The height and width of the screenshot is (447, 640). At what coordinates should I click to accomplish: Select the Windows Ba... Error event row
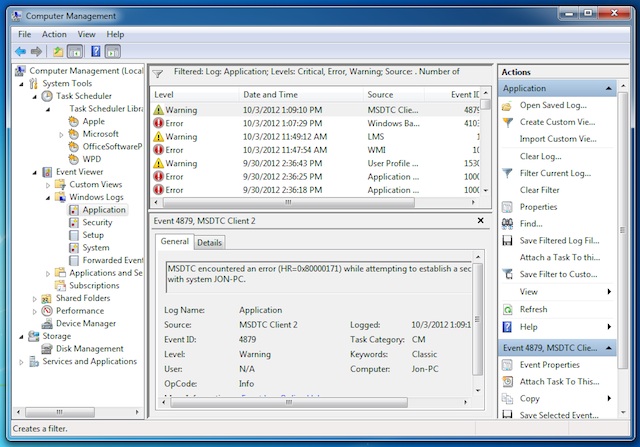click(316, 123)
